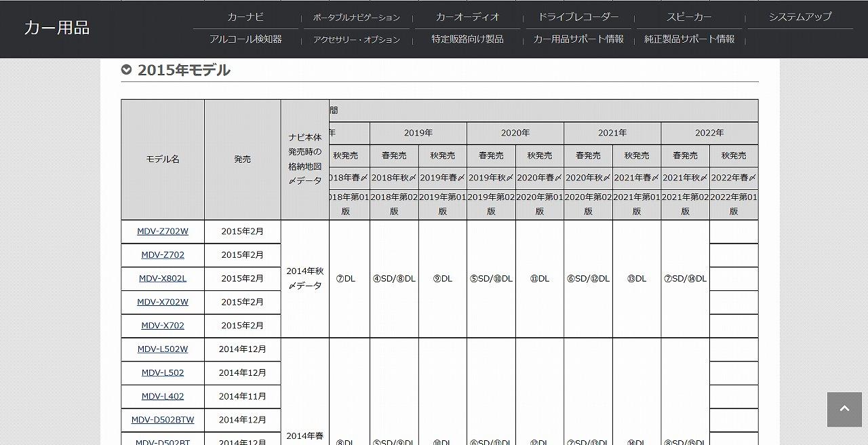Open the MDV-X702W model link
Screen dimensions: 868x445
click(163, 302)
